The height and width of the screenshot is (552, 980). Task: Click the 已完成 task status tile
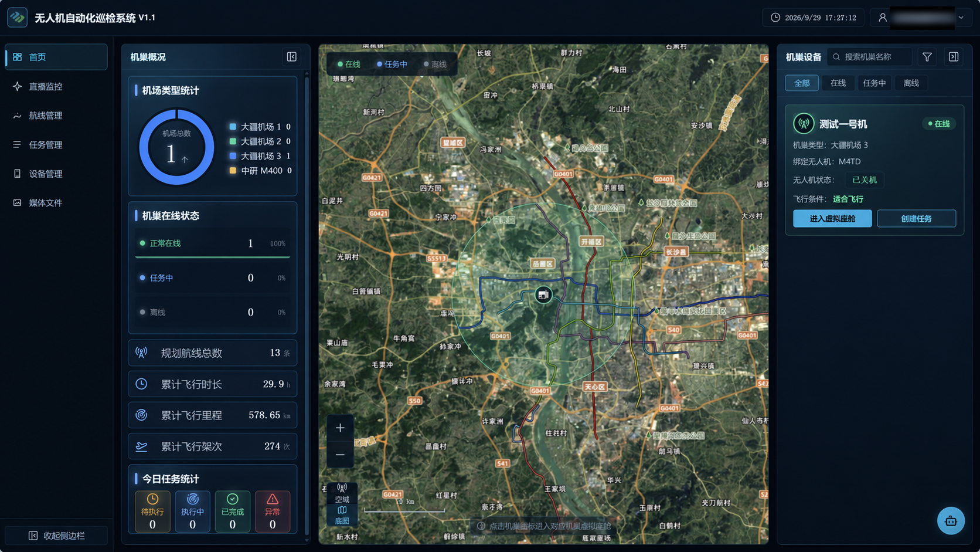tap(233, 512)
